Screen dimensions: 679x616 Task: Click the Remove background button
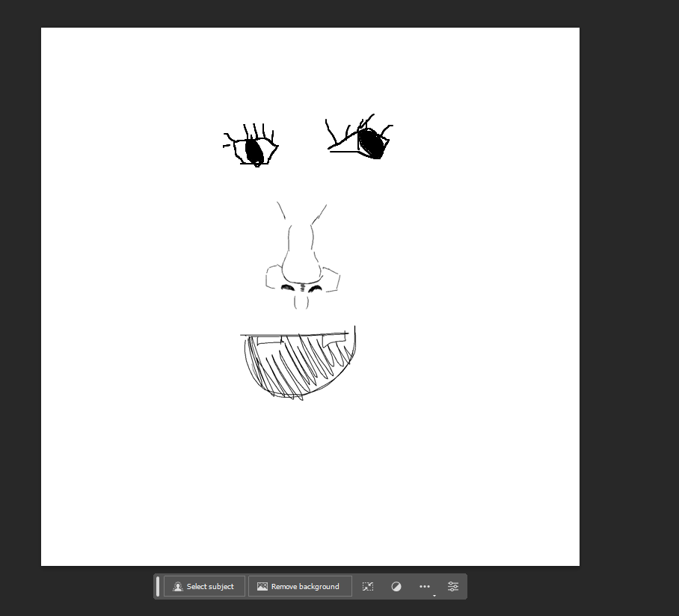tap(299, 587)
